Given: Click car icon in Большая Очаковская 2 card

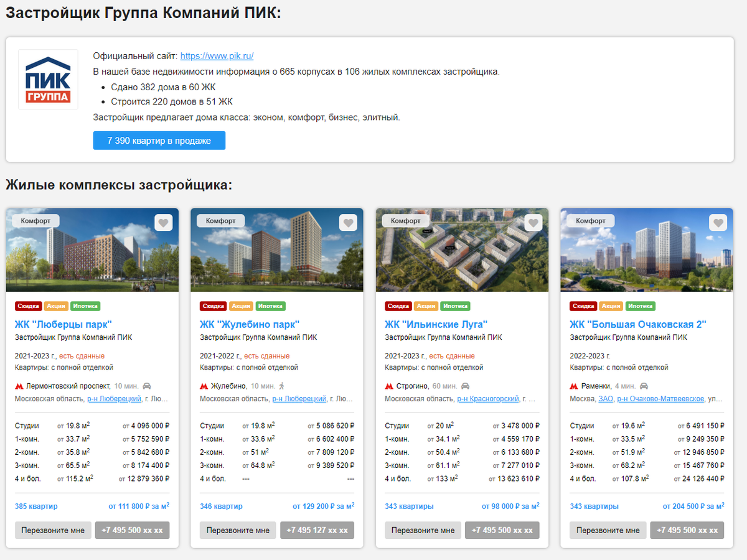Looking at the screenshot, I should click(x=644, y=386).
